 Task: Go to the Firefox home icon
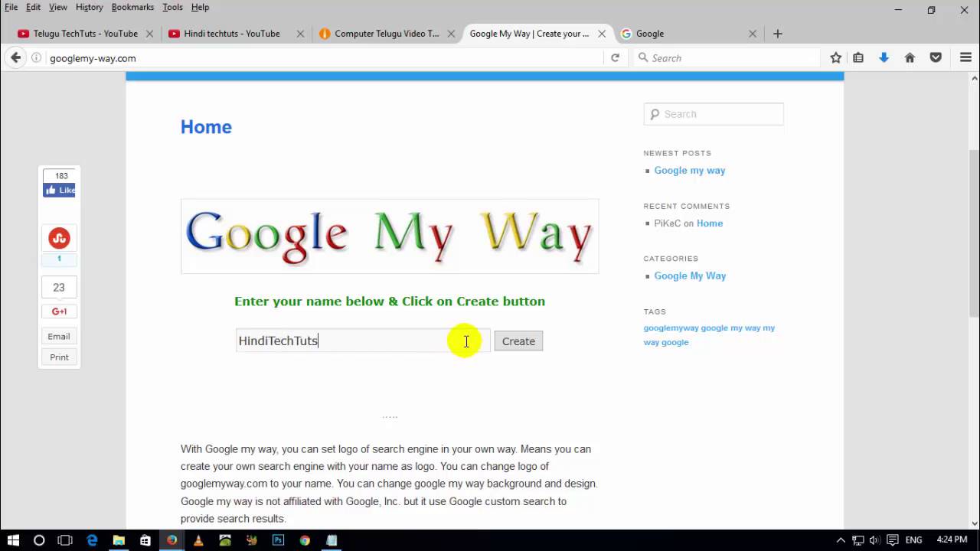pos(910,57)
